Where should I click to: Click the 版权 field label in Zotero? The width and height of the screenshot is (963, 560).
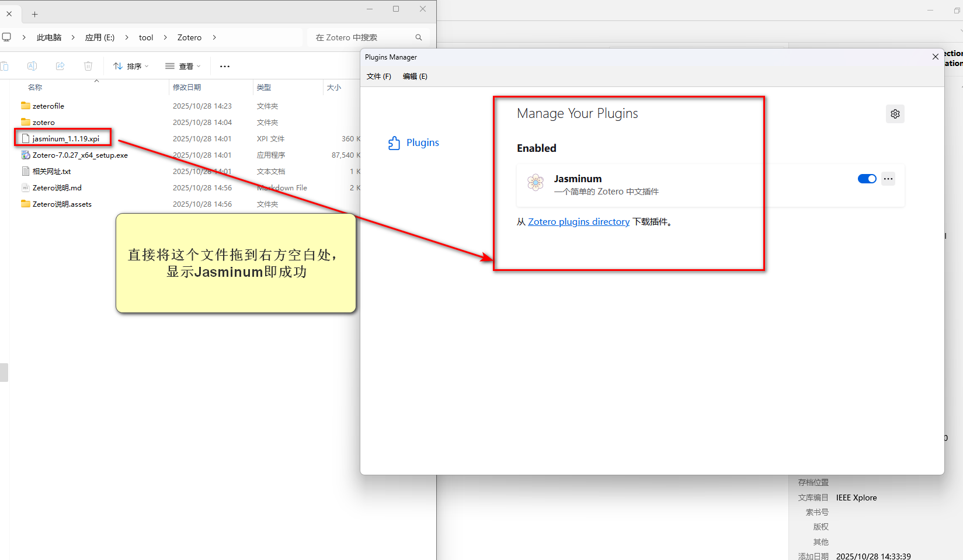[821, 527]
